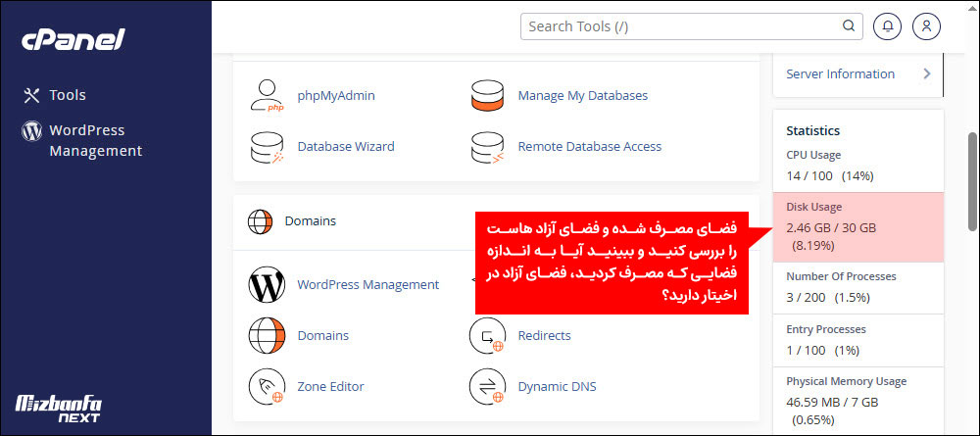Viewport: 980px width, 436px height.
Task: Click the '46.59 MB / 7 GB' value
Action: [x=832, y=402]
